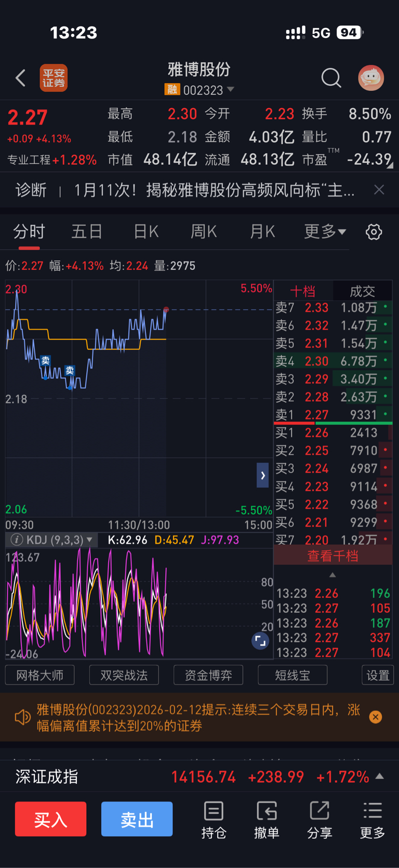
Task: Tap the blue 卖出 sell button
Action: 137,819
